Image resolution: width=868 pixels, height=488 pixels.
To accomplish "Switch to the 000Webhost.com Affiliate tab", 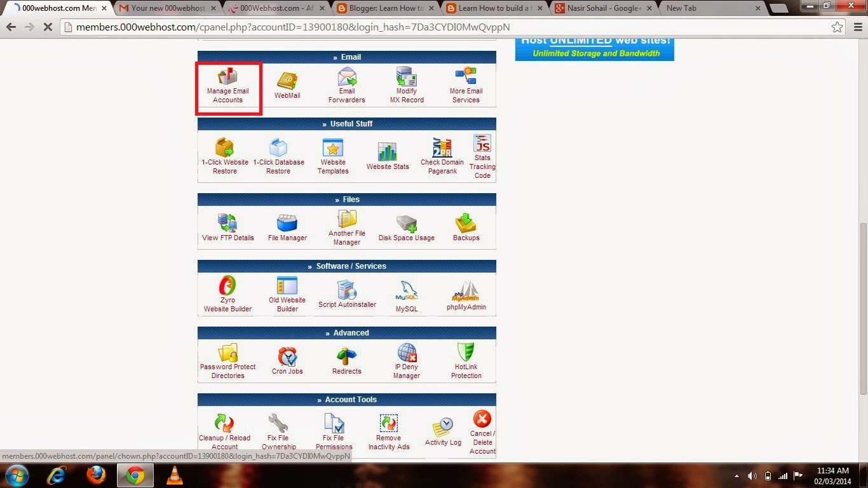I will (276, 8).
